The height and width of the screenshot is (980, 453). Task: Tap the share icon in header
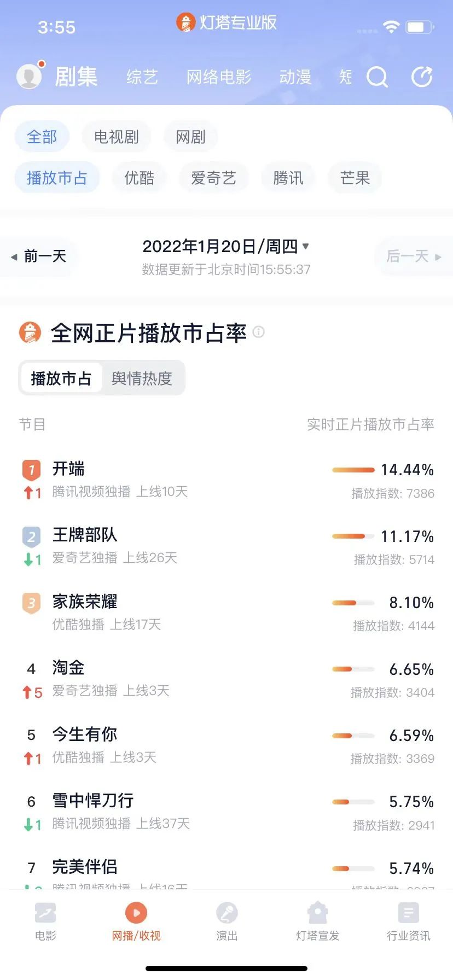[422, 77]
